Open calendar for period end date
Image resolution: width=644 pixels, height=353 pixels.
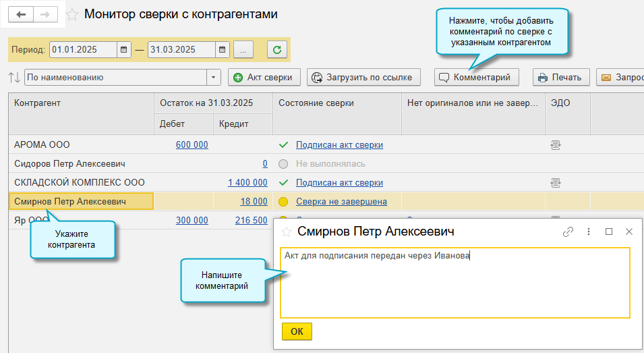pyautogui.click(x=222, y=49)
